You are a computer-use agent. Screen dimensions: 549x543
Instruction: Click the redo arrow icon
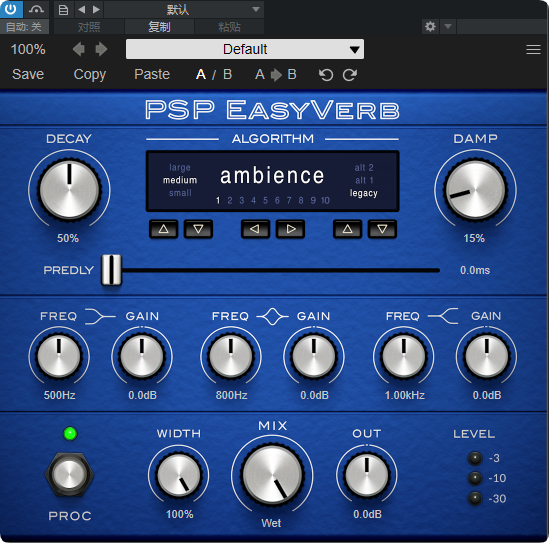[350, 75]
